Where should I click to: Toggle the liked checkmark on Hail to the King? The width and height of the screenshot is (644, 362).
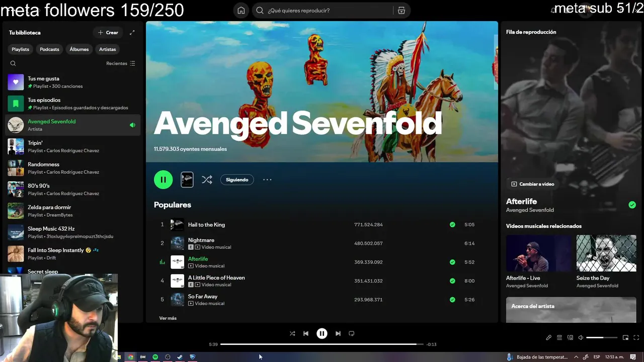click(x=452, y=225)
